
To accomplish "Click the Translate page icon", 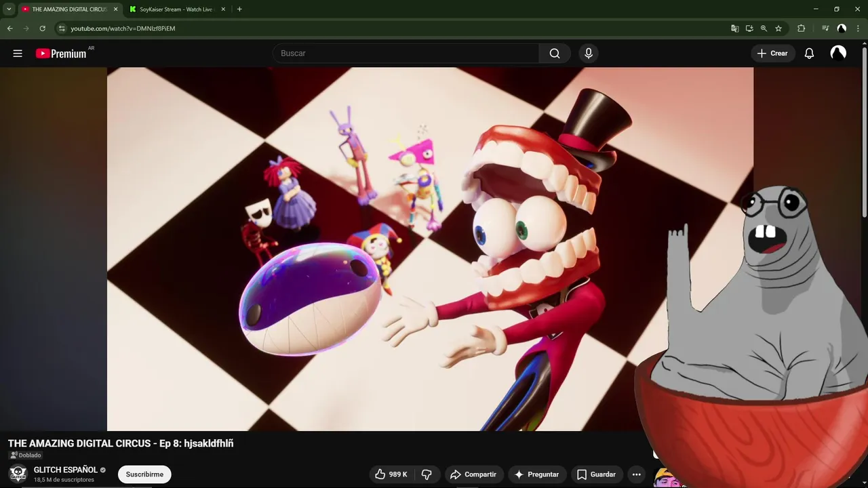I will tap(734, 28).
